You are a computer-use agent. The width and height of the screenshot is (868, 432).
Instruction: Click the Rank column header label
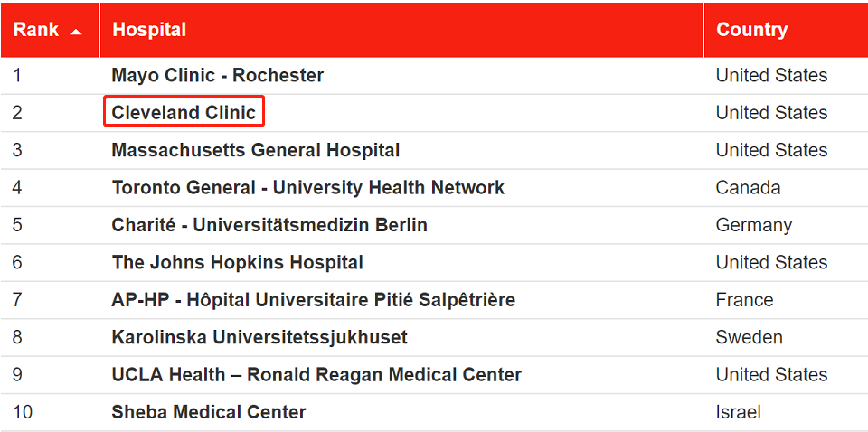click(x=36, y=30)
